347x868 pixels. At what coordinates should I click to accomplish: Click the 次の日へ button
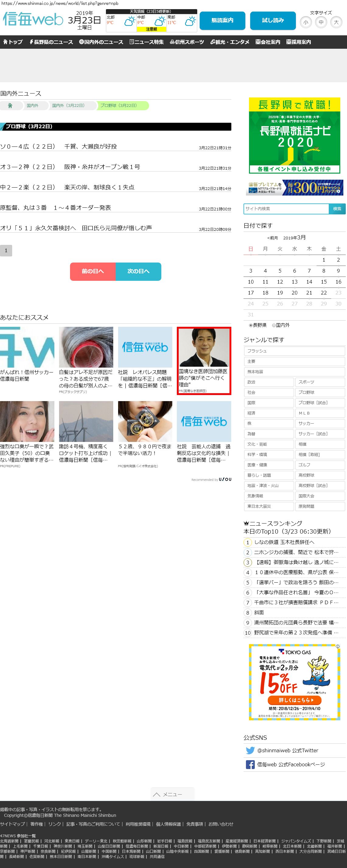138,271
